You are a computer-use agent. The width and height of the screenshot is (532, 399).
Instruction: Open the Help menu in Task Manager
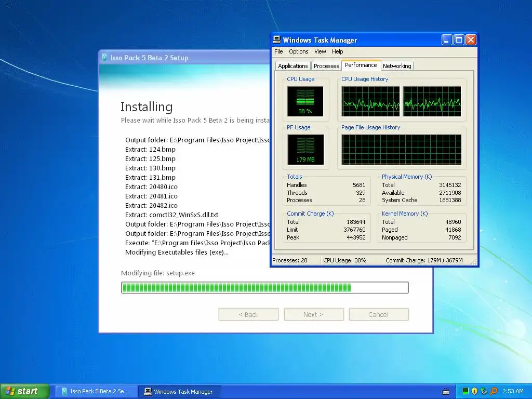point(337,51)
